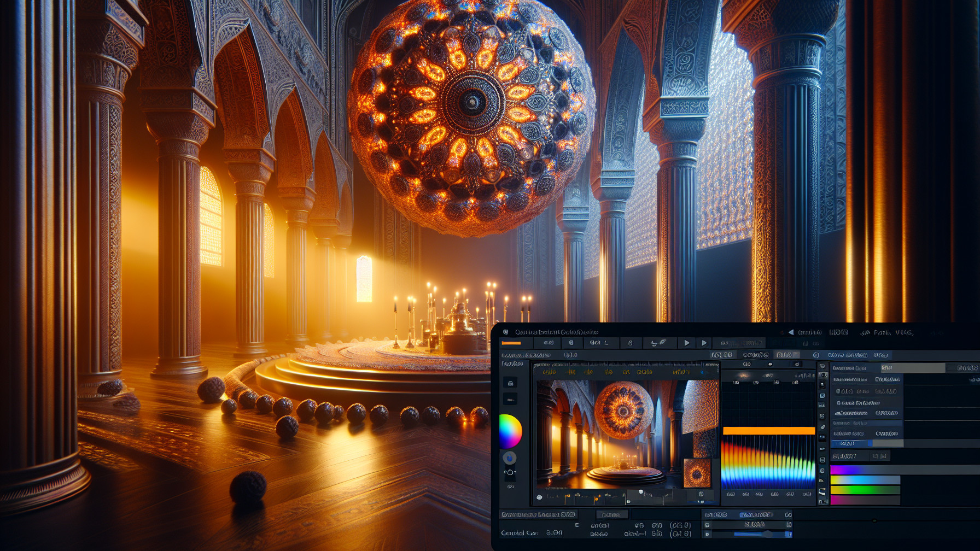Viewport: 980px width, 551px height.
Task: Click the app icon in the window title bar
Action: pyautogui.click(x=506, y=332)
